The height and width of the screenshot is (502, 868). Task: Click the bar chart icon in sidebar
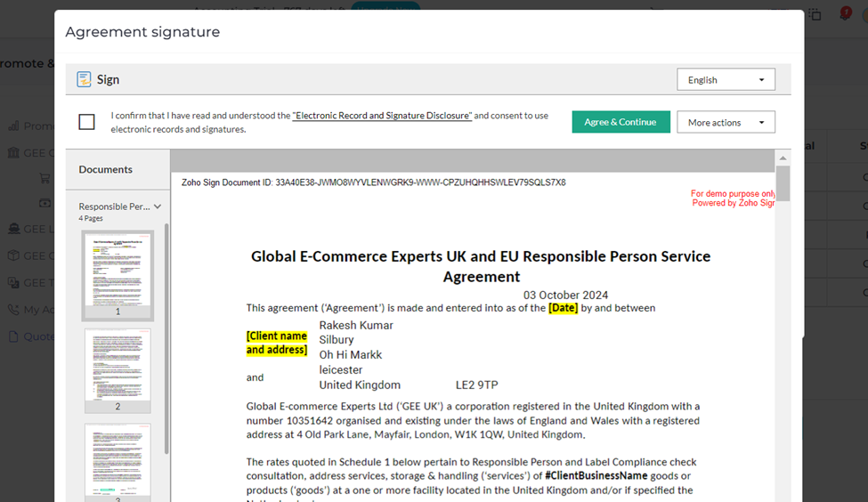pyautogui.click(x=13, y=126)
